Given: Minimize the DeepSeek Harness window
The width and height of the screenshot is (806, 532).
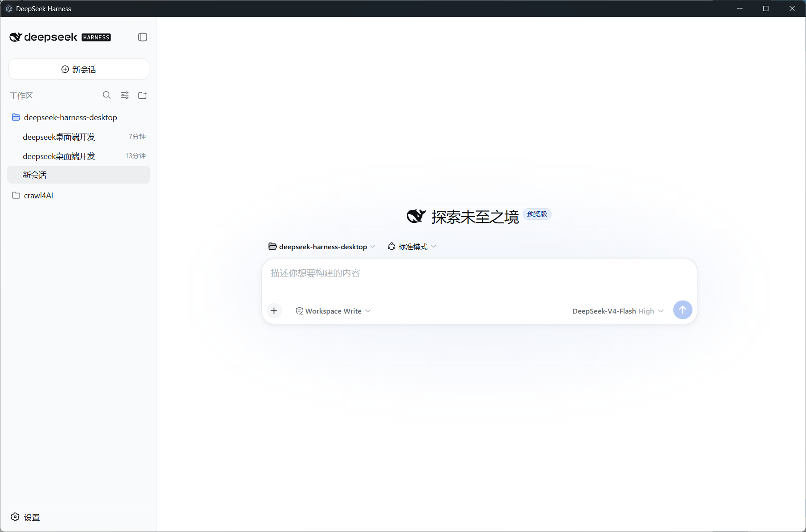Looking at the screenshot, I should (x=740, y=8).
